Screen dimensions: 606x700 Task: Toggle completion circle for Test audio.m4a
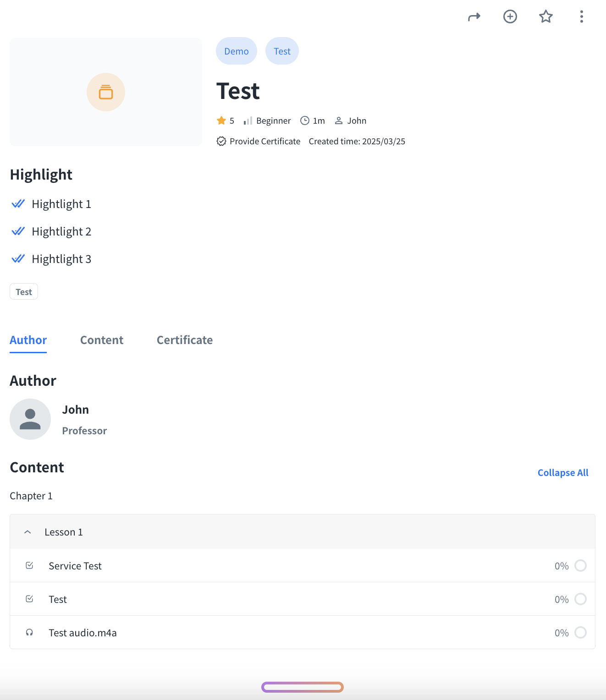(x=580, y=633)
